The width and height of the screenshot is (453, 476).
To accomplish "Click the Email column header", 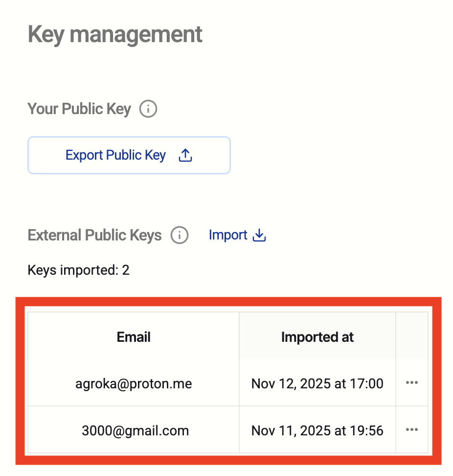I will [x=134, y=337].
